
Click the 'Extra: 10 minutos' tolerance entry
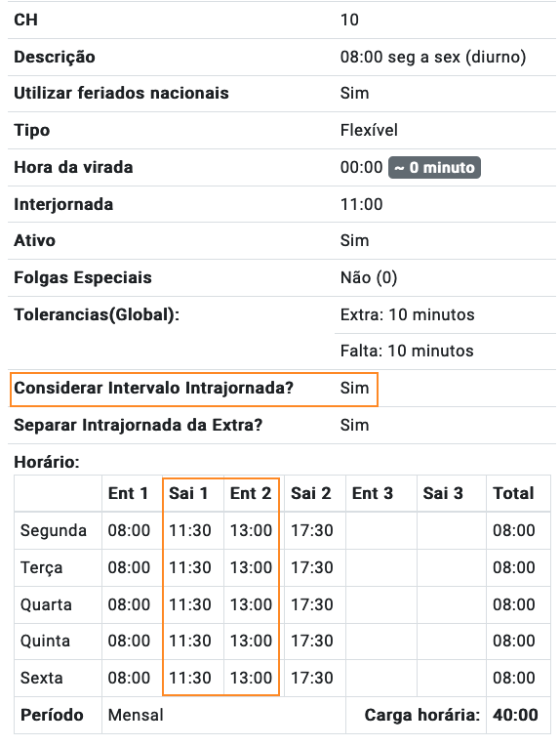[408, 315]
